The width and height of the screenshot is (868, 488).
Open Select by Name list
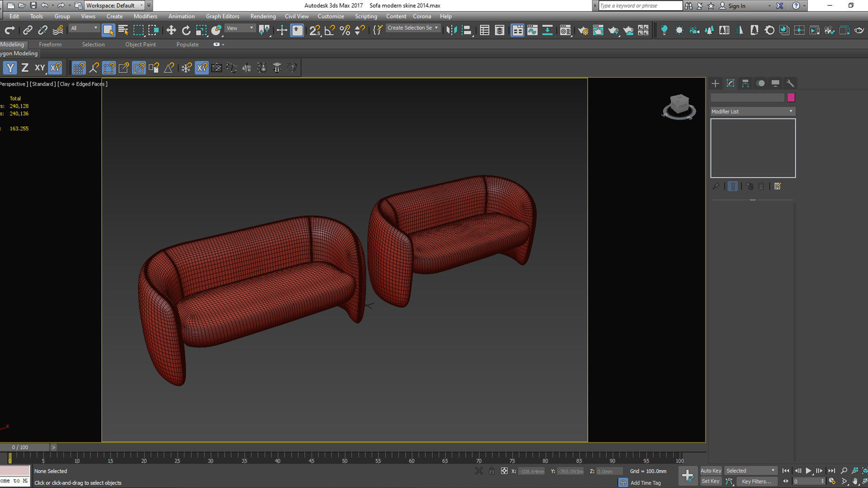coord(123,30)
